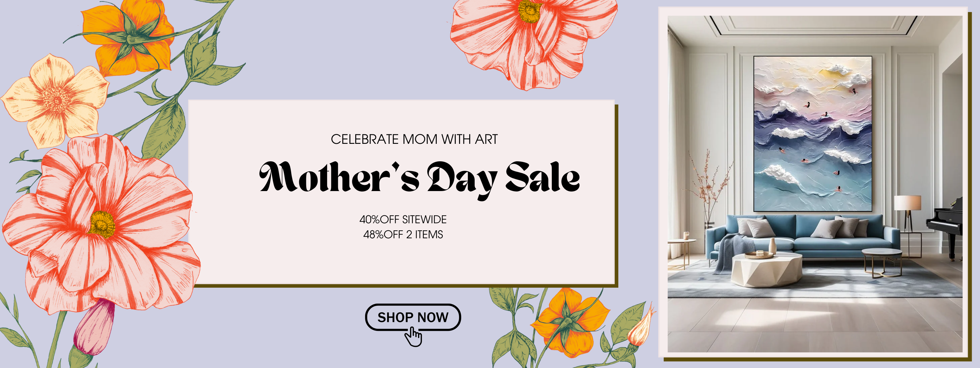This screenshot has width=980, height=368.
Task: Click the white geometric coffee table
Action: [x=767, y=270]
